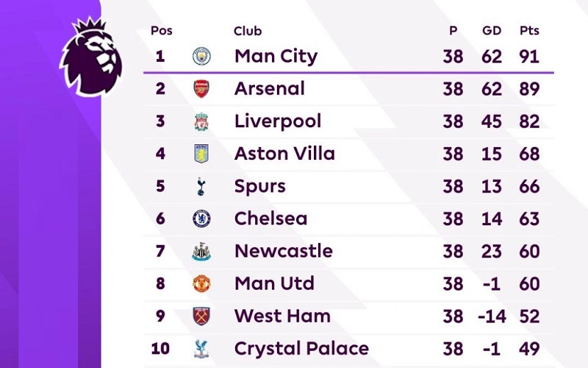Screen dimensions: 588x368
Task: Open the Man City team link
Action: [276, 57]
